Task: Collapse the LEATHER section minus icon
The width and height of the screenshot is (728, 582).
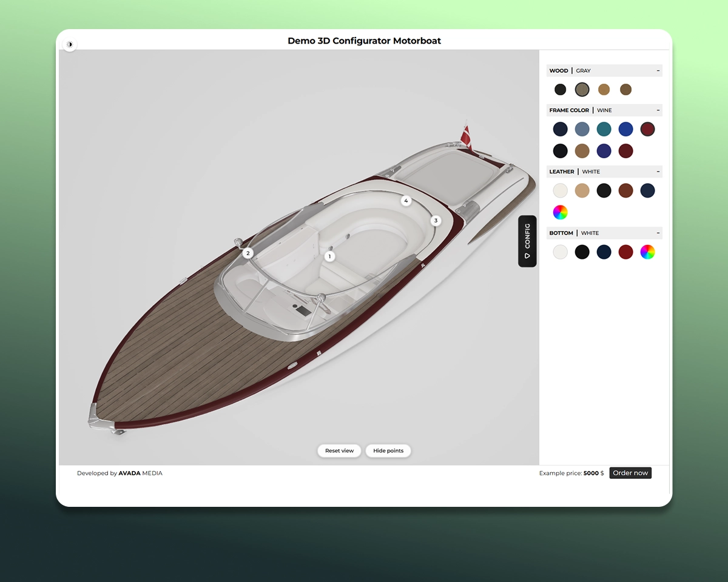Action: point(658,172)
